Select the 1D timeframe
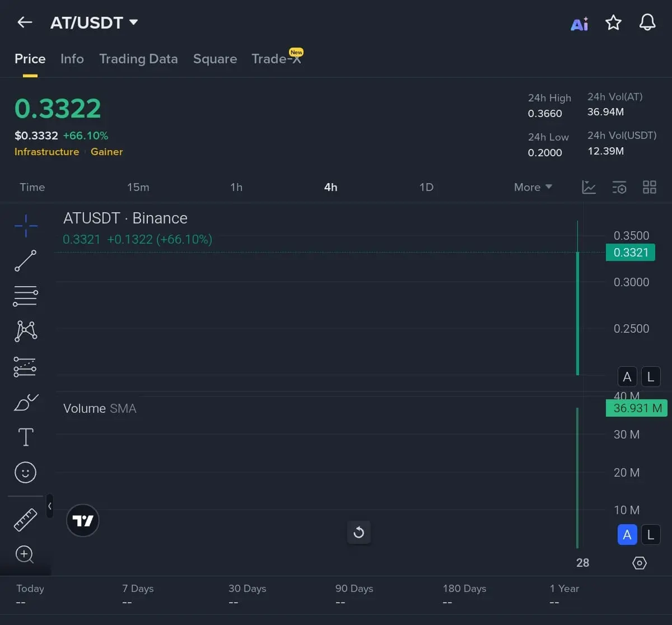The image size is (672, 625). click(x=427, y=187)
